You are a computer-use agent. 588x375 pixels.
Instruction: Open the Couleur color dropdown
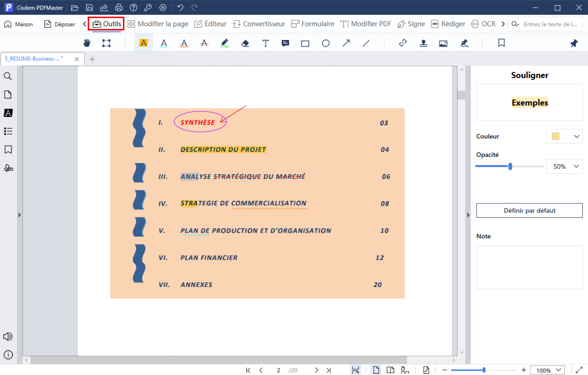point(564,137)
